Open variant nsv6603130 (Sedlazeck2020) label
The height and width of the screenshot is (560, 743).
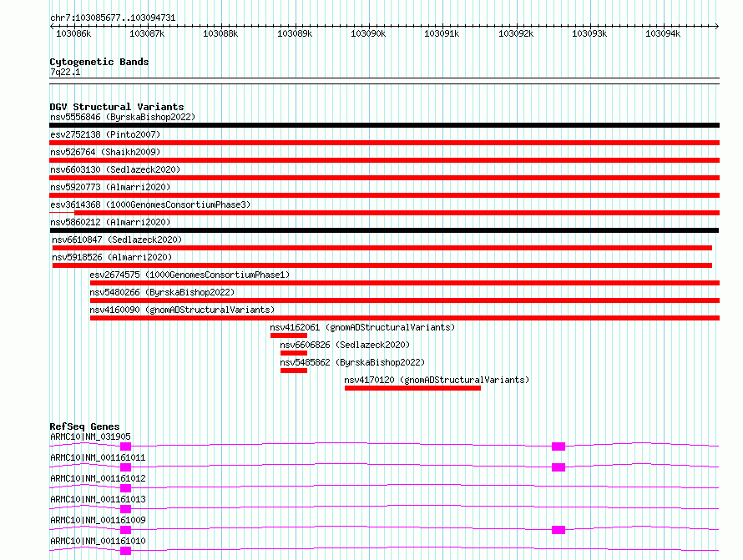[115, 169]
